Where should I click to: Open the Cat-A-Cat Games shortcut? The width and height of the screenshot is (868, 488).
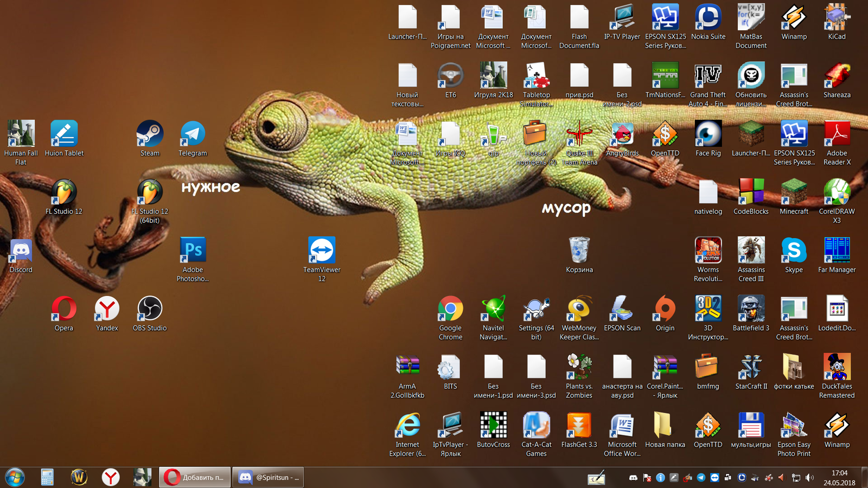point(536,434)
